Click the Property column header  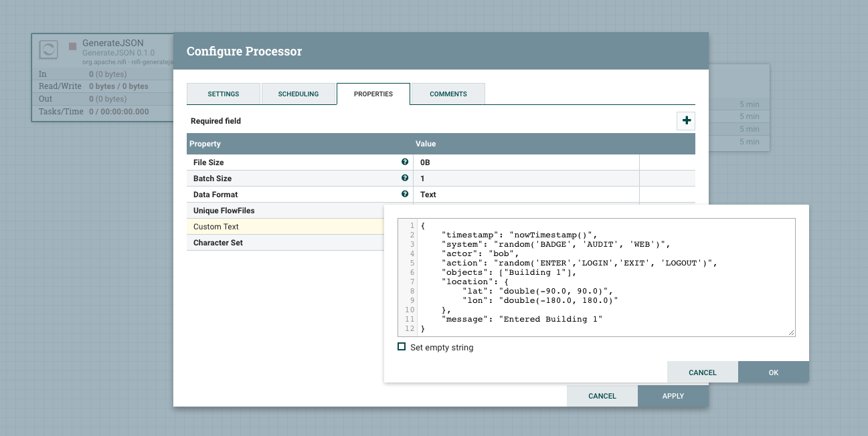click(x=205, y=144)
